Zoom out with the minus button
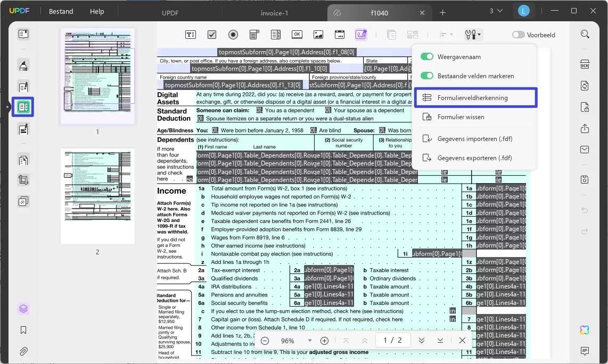 point(265,341)
